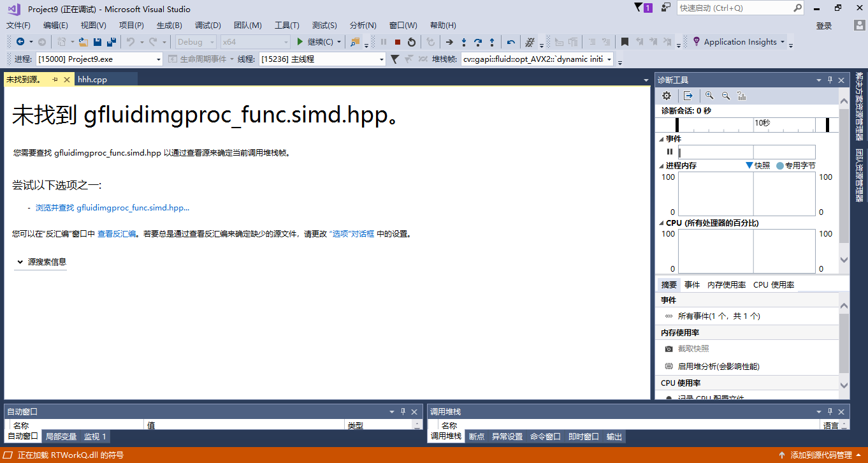868x463 pixels.
Task: Click 浏览并查找 gfluidimgproc_func.simd.hpp link
Action: [x=113, y=208]
